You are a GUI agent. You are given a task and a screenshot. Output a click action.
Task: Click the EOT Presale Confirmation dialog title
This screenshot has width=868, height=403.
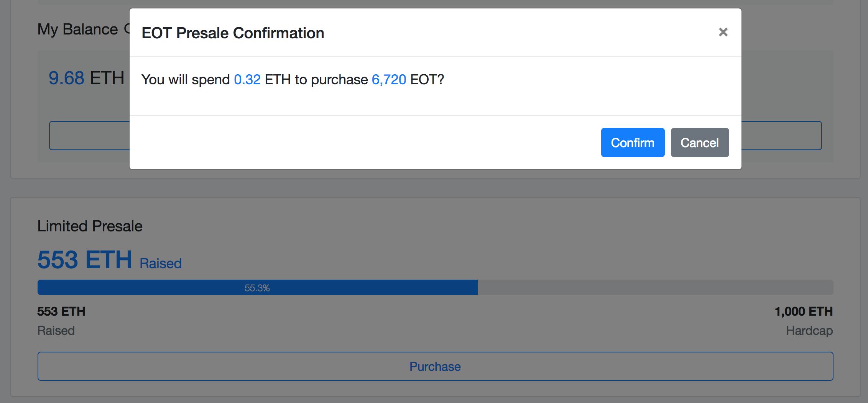233,33
